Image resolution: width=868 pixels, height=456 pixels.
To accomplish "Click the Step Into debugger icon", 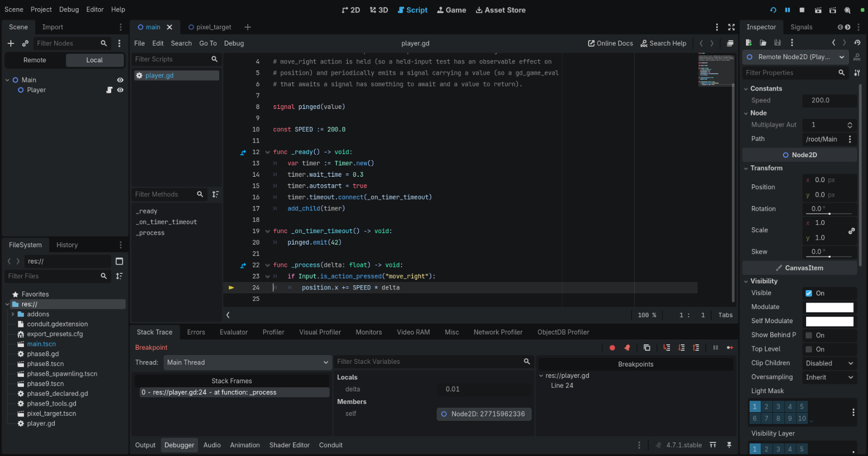I will point(667,348).
